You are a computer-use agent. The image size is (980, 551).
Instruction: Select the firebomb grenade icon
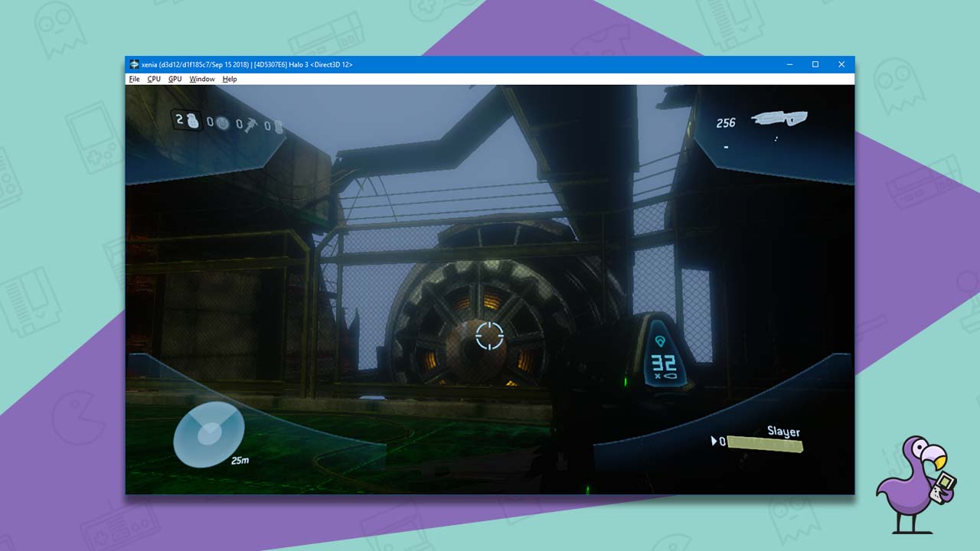coord(278,126)
